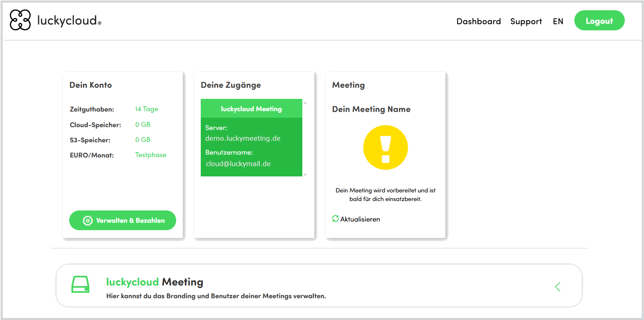Click the Benutzername label

click(x=229, y=152)
